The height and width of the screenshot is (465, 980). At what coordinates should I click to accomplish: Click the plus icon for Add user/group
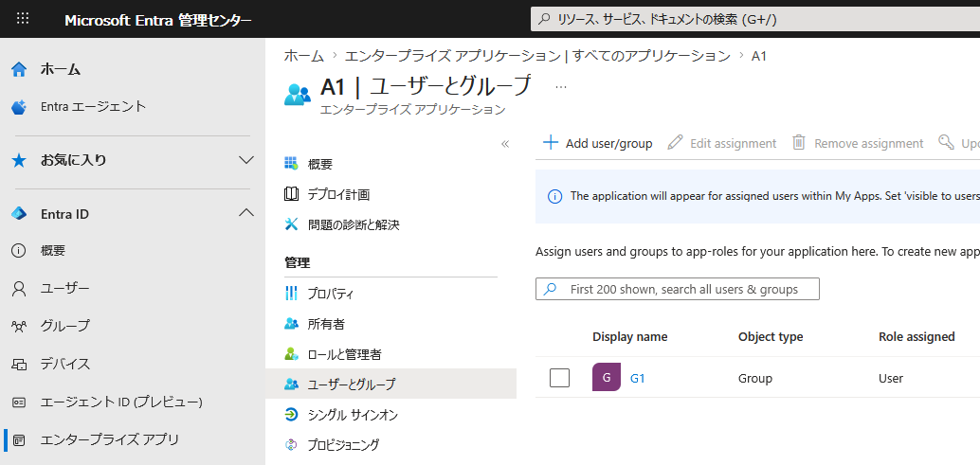pos(550,143)
